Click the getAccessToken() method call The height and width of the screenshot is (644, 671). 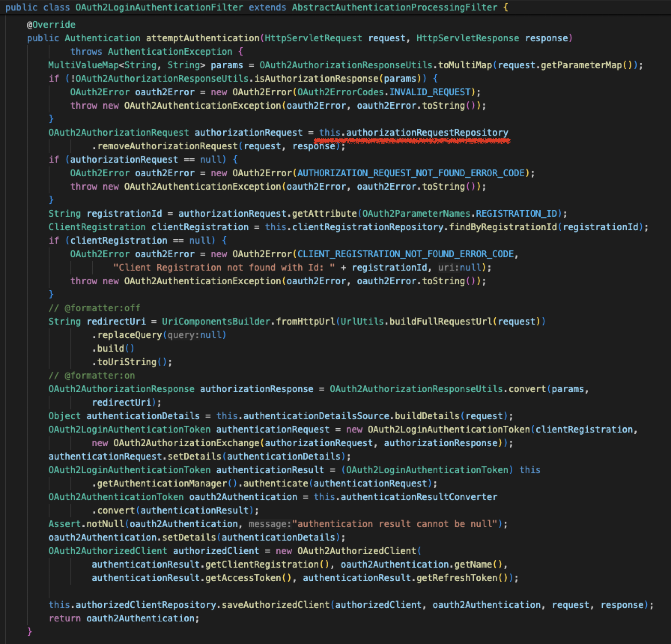(249, 578)
